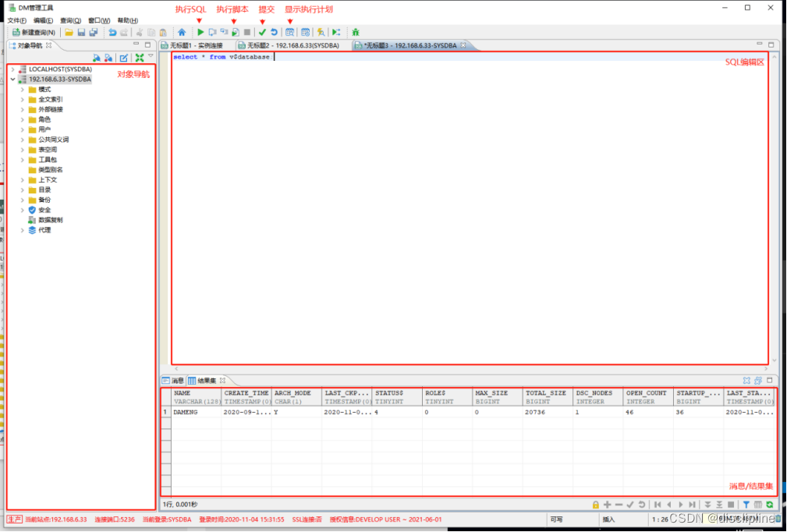Click the grid view icon next to the filter
787x532 pixels.
(x=758, y=505)
